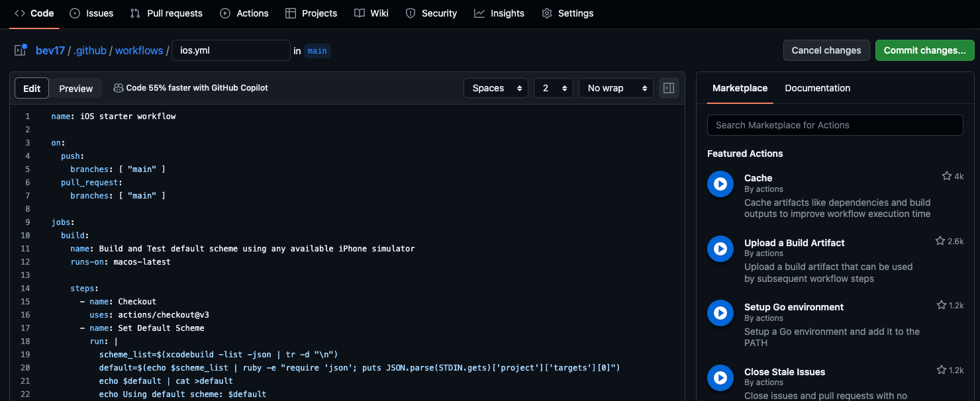Screen dimensions: 980x401
Task: Click the Close Stale Issues icon
Action: pos(720,378)
